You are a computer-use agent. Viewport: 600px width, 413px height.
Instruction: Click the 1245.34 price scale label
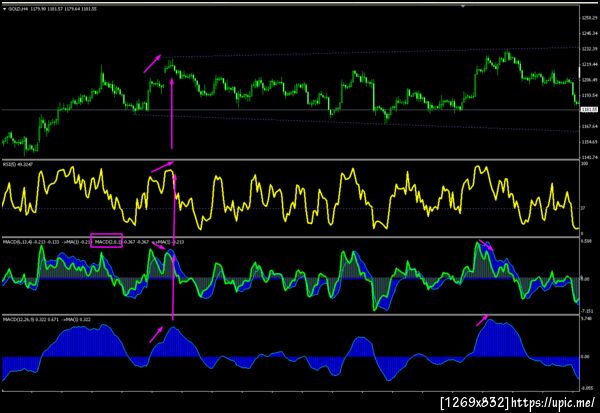[589, 34]
